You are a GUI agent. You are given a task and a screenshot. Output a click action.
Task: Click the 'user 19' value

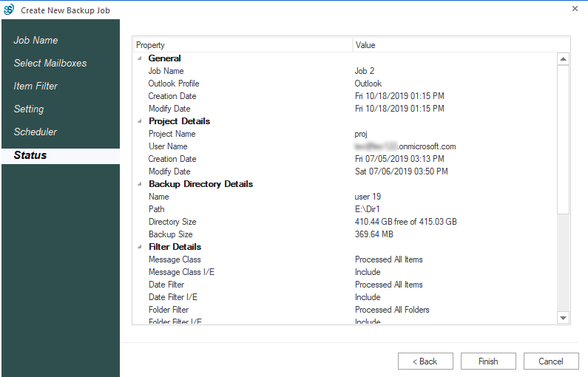tap(368, 197)
